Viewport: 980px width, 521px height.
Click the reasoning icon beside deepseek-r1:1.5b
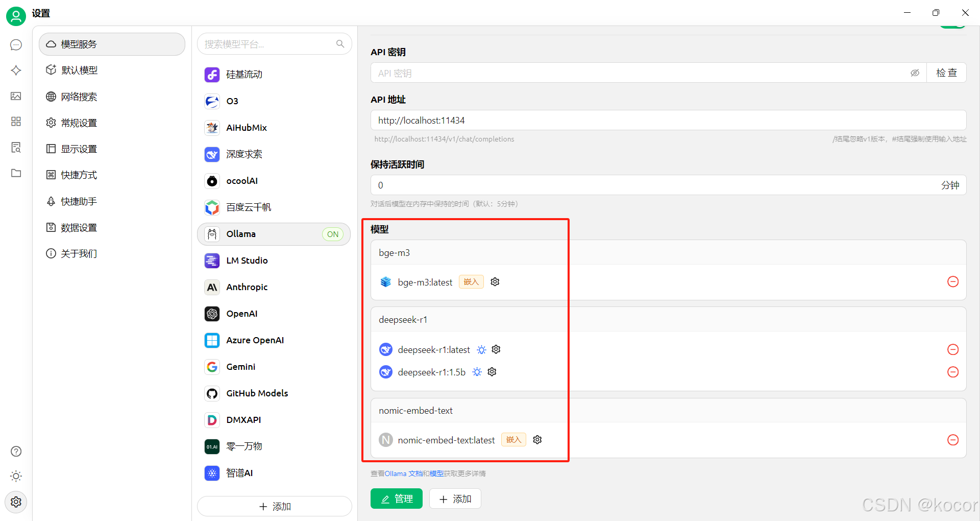pyautogui.click(x=477, y=372)
